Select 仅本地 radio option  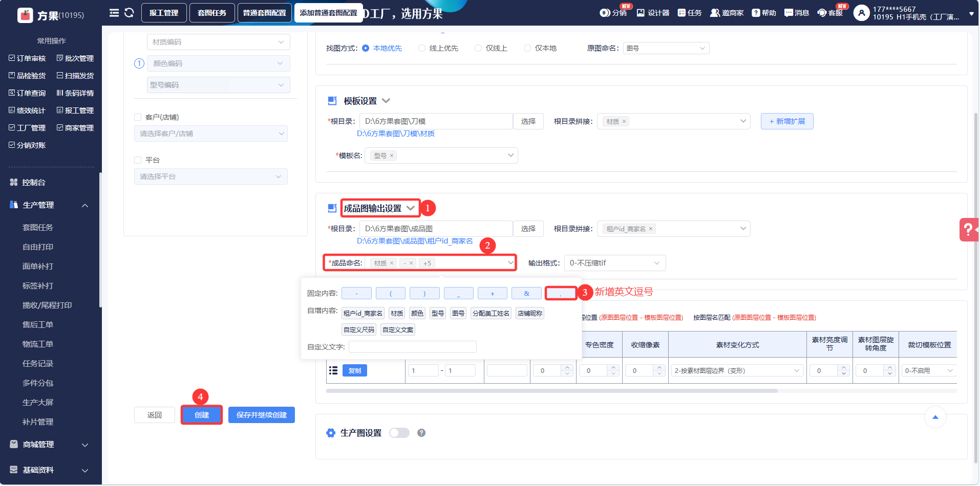tap(527, 48)
